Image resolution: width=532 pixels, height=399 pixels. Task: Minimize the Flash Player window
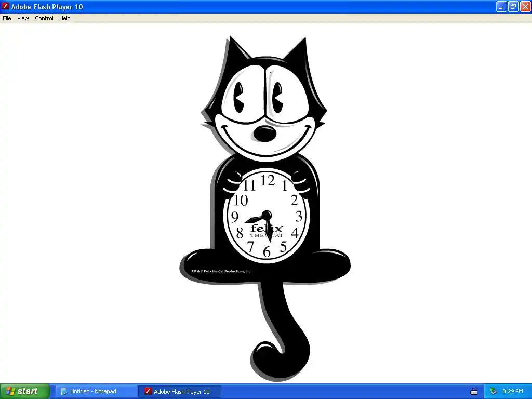[x=501, y=6]
